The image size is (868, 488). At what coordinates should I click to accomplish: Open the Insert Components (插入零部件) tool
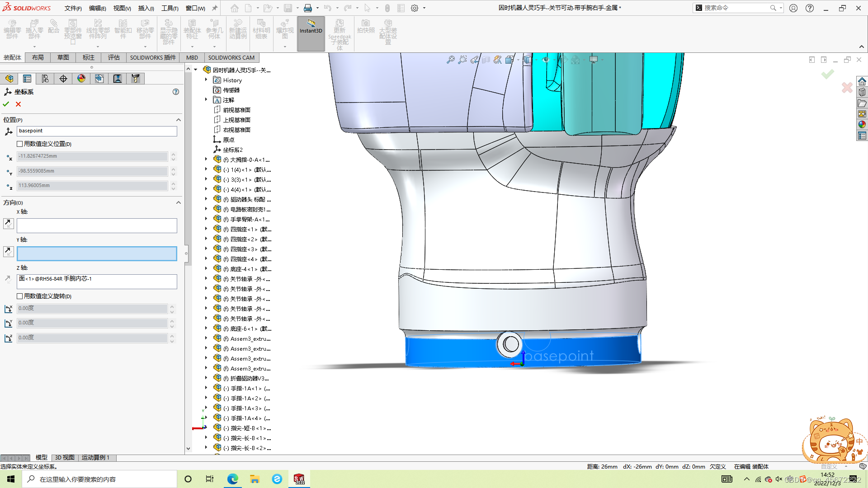(34, 27)
